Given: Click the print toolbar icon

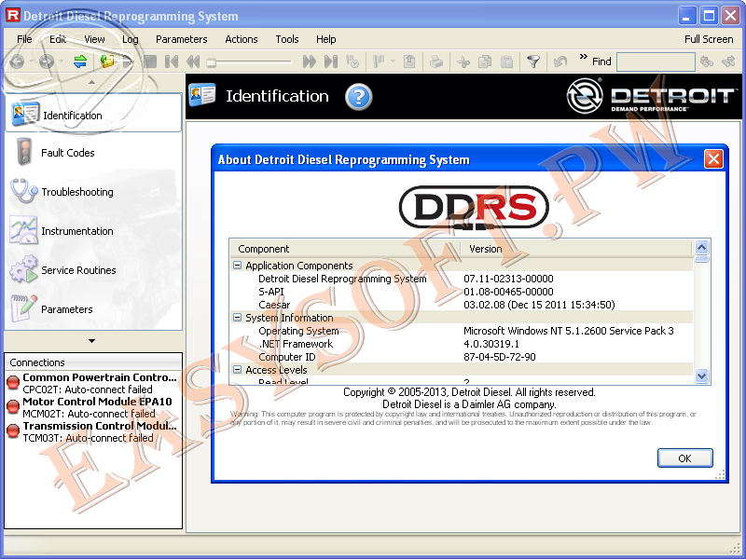Looking at the screenshot, I should 436,61.
